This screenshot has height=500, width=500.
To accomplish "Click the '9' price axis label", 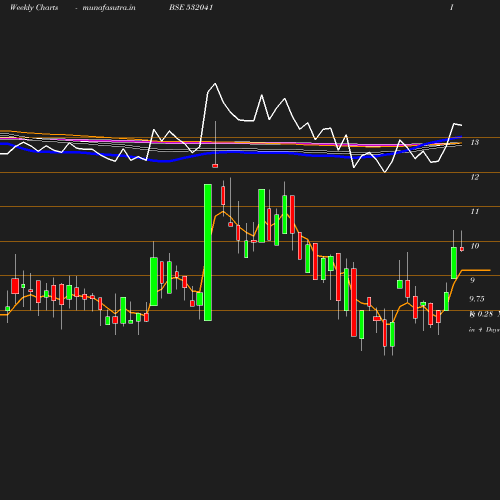I will pyautogui.click(x=472, y=280).
